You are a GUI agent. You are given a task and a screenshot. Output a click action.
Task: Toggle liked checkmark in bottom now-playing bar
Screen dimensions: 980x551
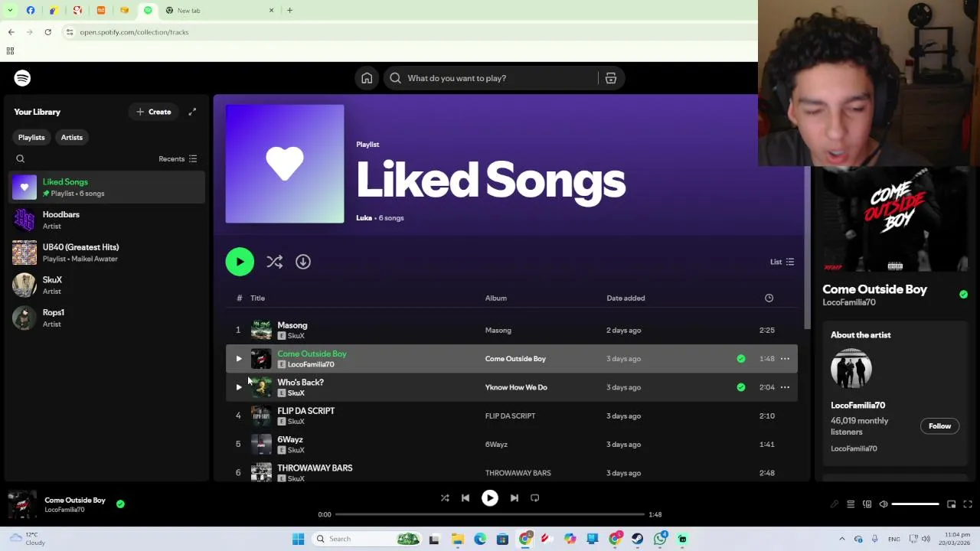click(120, 504)
